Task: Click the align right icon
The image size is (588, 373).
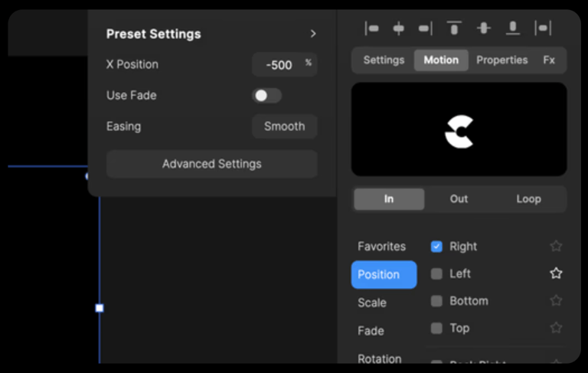Action: 425,29
